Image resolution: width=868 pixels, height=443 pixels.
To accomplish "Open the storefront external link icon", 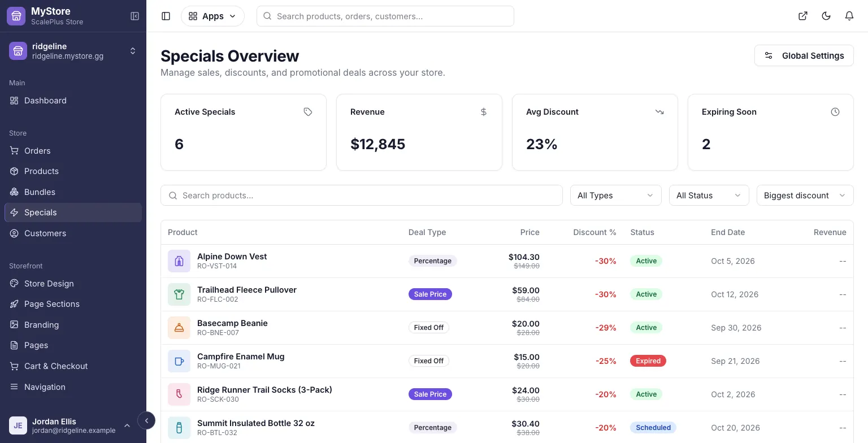I will (802, 16).
